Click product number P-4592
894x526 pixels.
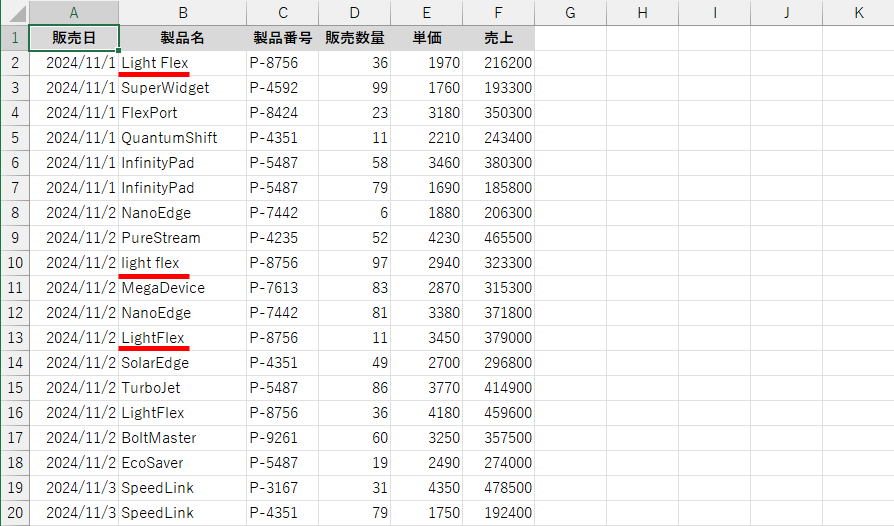click(283, 88)
